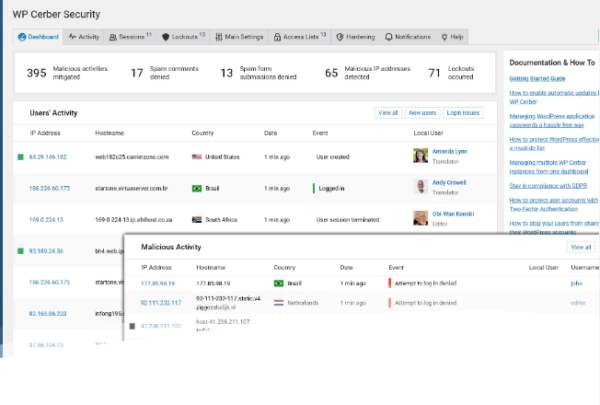Image resolution: width=600 pixels, height=405 pixels.
Task: Open malicious IP 41.238.211.107
Action: (x=161, y=326)
